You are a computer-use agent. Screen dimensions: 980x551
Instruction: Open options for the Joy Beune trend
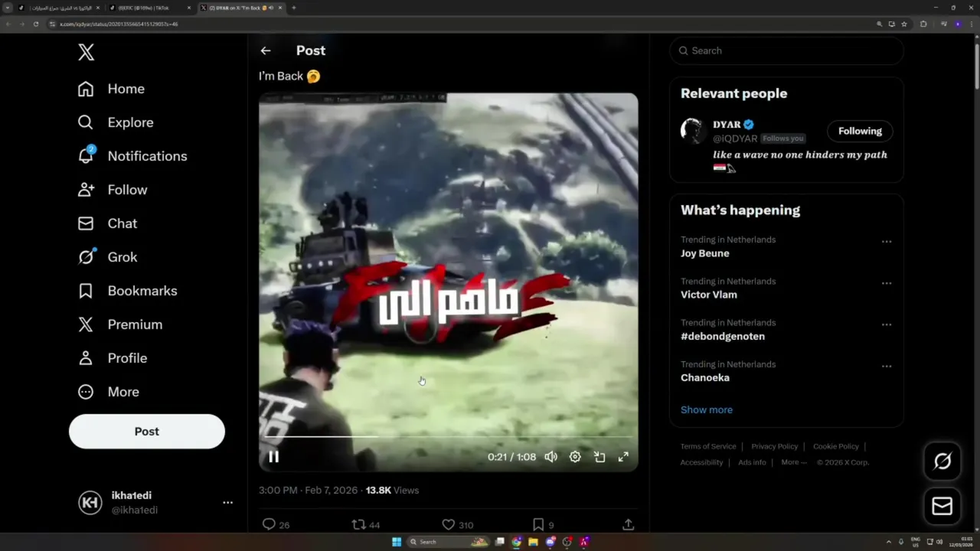coord(887,242)
